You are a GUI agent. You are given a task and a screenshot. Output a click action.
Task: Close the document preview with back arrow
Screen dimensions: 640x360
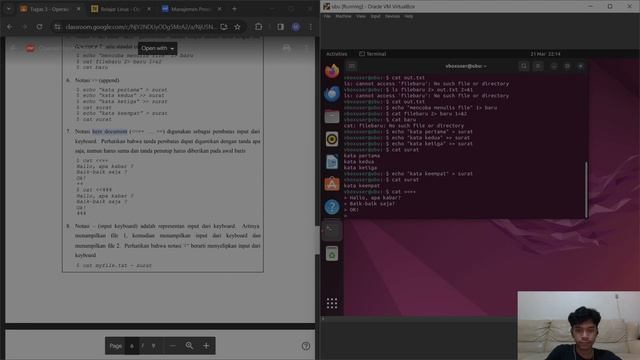pyautogui.click(x=13, y=48)
